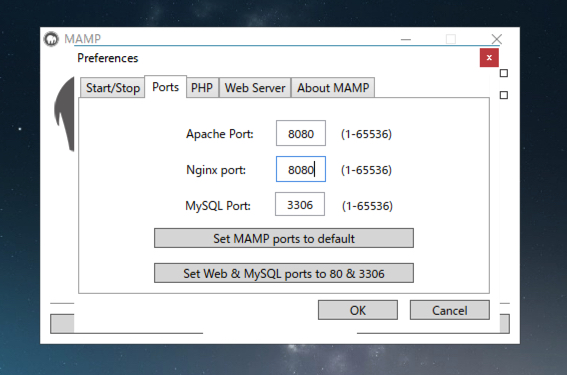Cancel the Preferences dialog

[450, 310]
